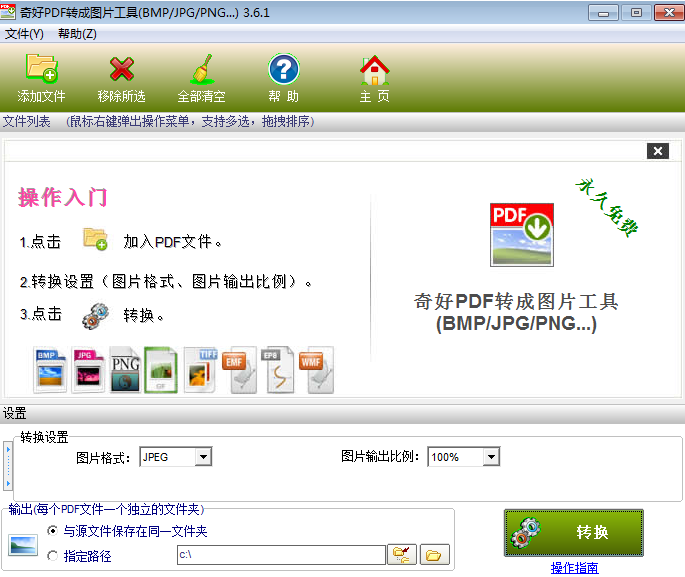This screenshot has height=577, width=685.
Task: Click the file list (文件列表) header bar
Action: [x=342, y=121]
